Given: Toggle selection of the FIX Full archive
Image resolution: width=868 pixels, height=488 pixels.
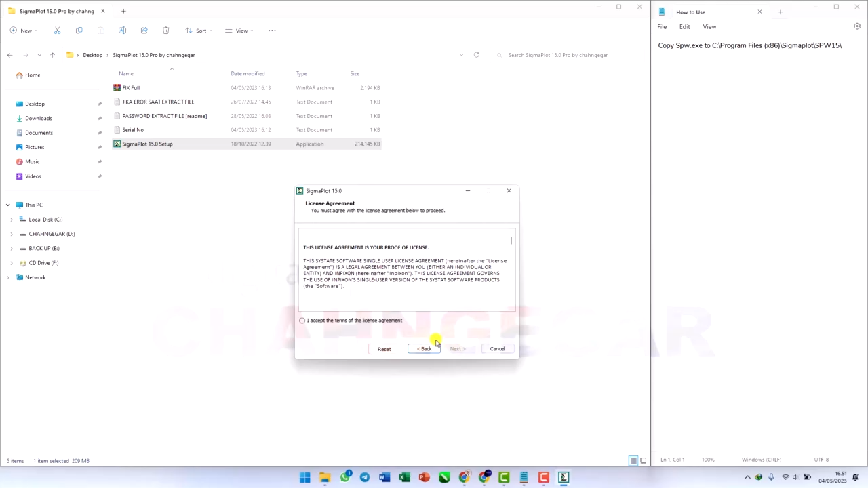Looking at the screenshot, I should [131, 87].
